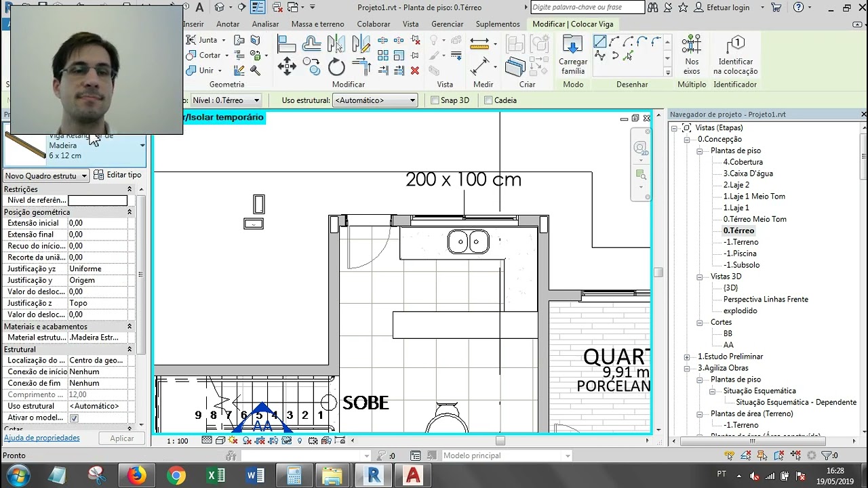Open the type selector dropdown for Viga
The image size is (868, 488).
tap(142, 145)
